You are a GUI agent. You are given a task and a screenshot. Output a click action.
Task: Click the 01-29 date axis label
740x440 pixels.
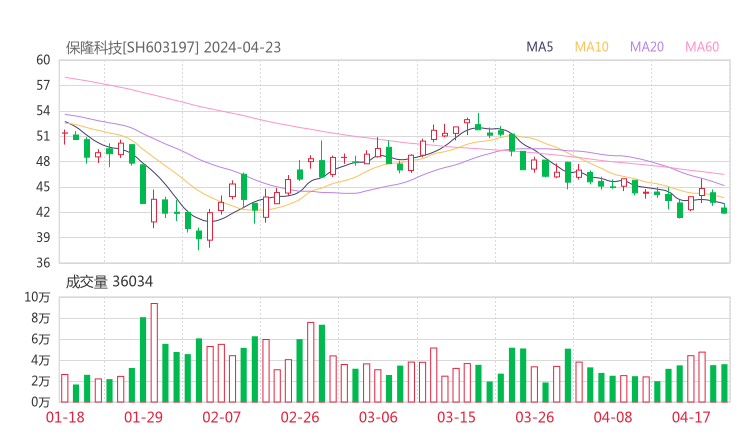pyautogui.click(x=143, y=417)
